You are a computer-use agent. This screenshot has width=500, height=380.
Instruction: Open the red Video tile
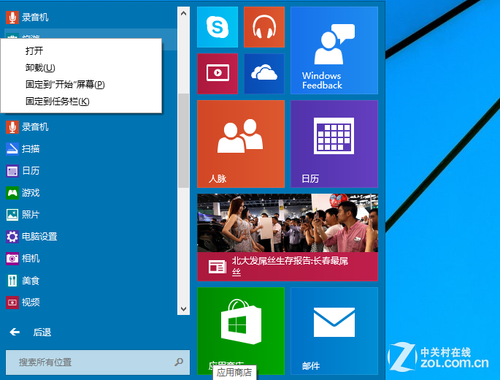[217, 74]
